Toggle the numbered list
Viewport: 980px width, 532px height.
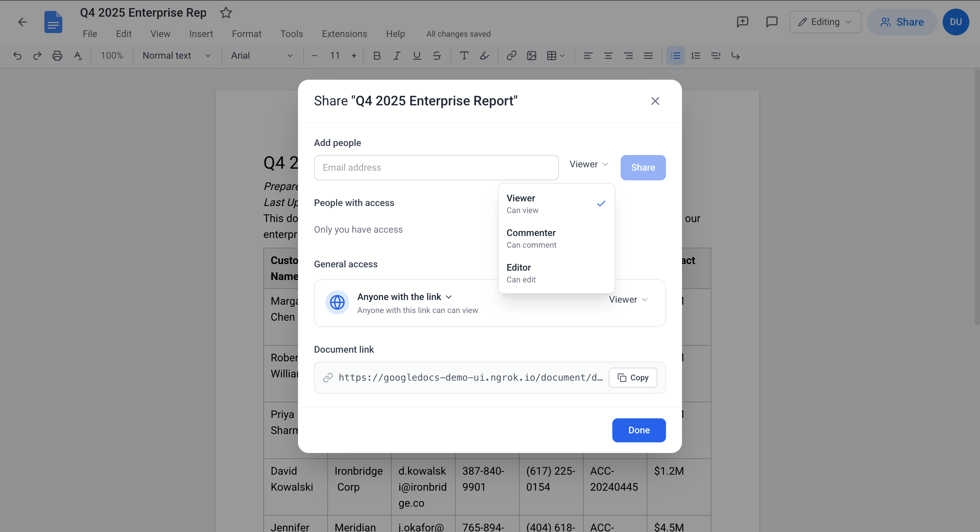[695, 56]
